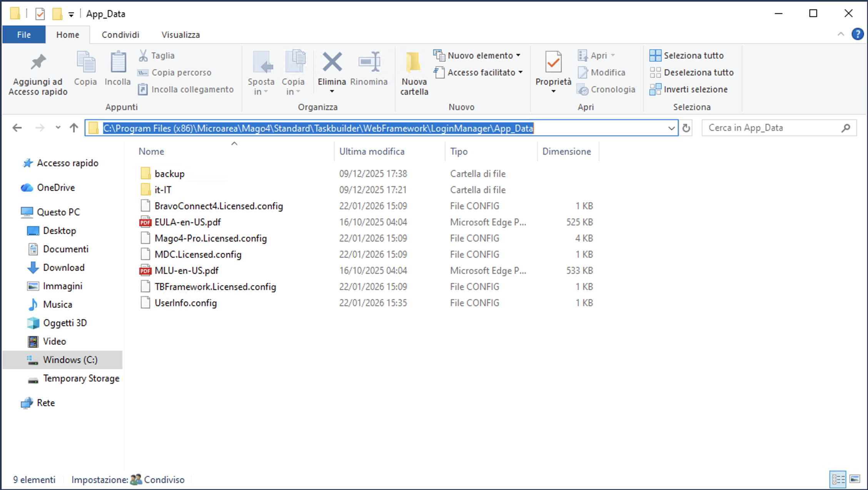The image size is (868, 490).
Task: Open Accesso rapido in navigation pane
Action: point(67,163)
